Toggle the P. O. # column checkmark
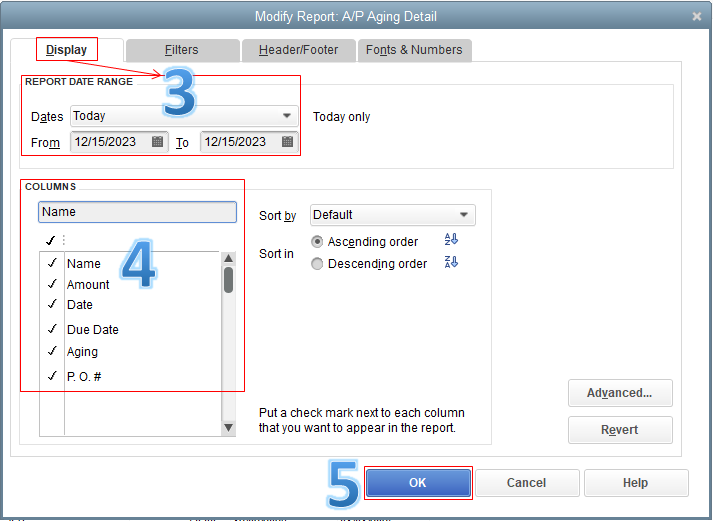713x521 pixels. [x=52, y=376]
